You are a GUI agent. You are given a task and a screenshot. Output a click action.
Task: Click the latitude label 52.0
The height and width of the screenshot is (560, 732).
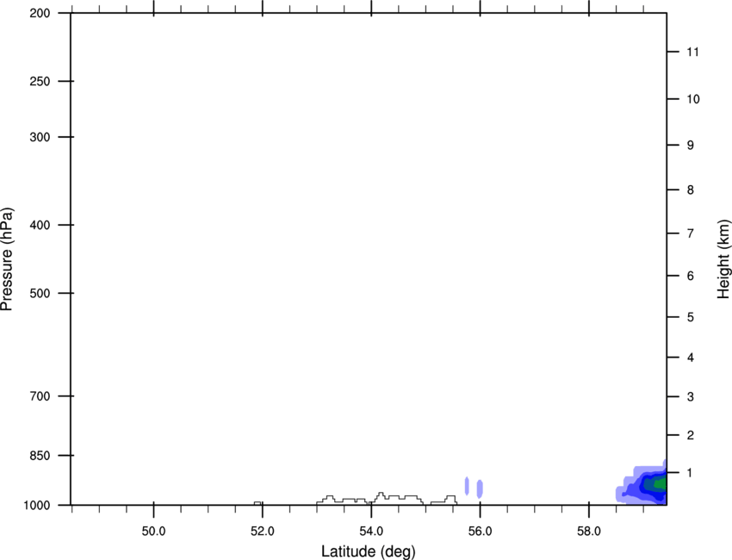(263, 532)
